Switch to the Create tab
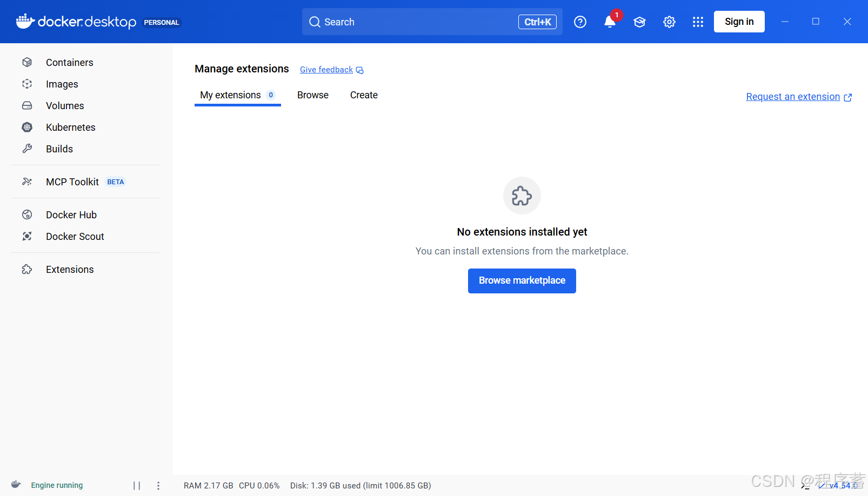 [364, 95]
